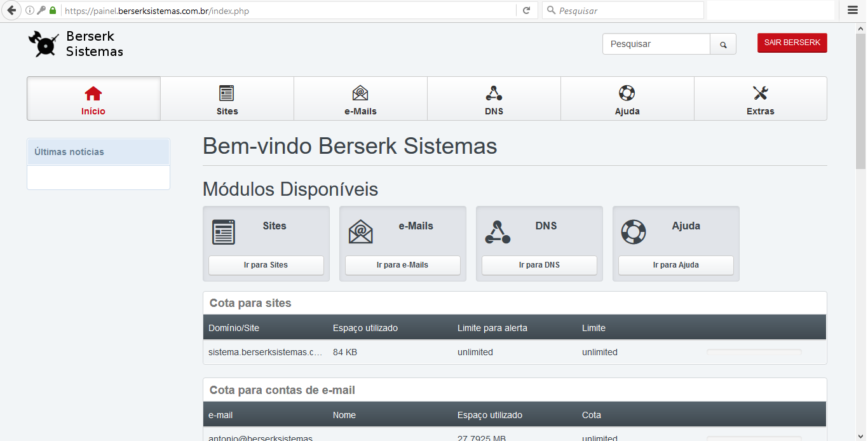Click the Cota para contas de e-mail heading
This screenshot has height=441, width=868.
tap(282, 390)
